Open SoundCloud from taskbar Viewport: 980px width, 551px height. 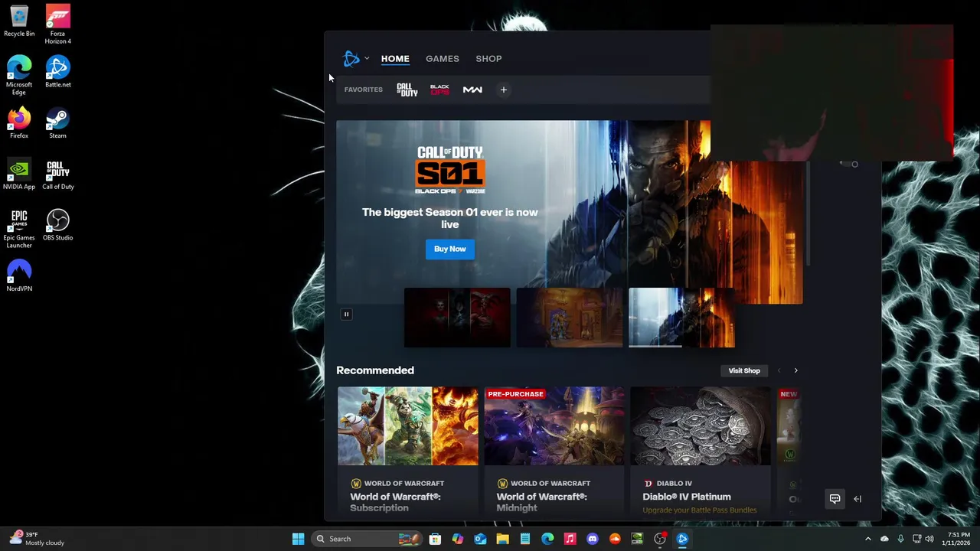(x=615, y=539)
